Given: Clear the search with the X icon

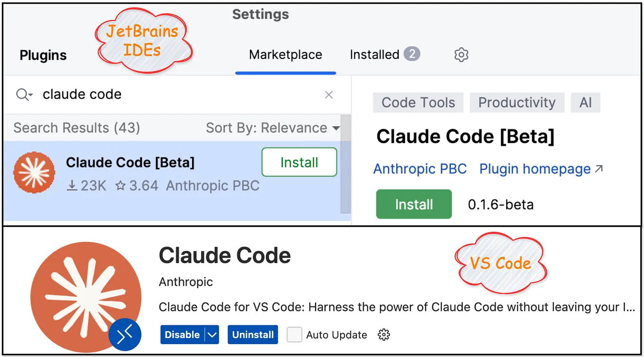Looking at the screenshot, I should [x=329, y=94].
